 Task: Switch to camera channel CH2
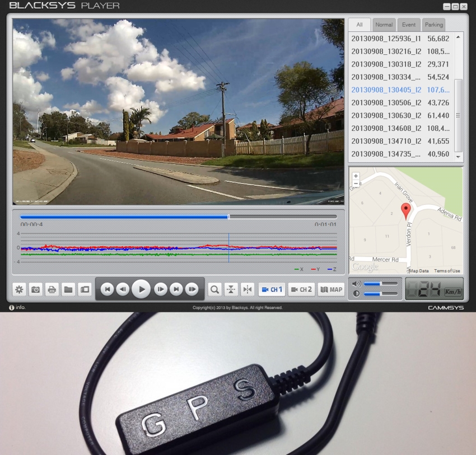click(301, 289)
